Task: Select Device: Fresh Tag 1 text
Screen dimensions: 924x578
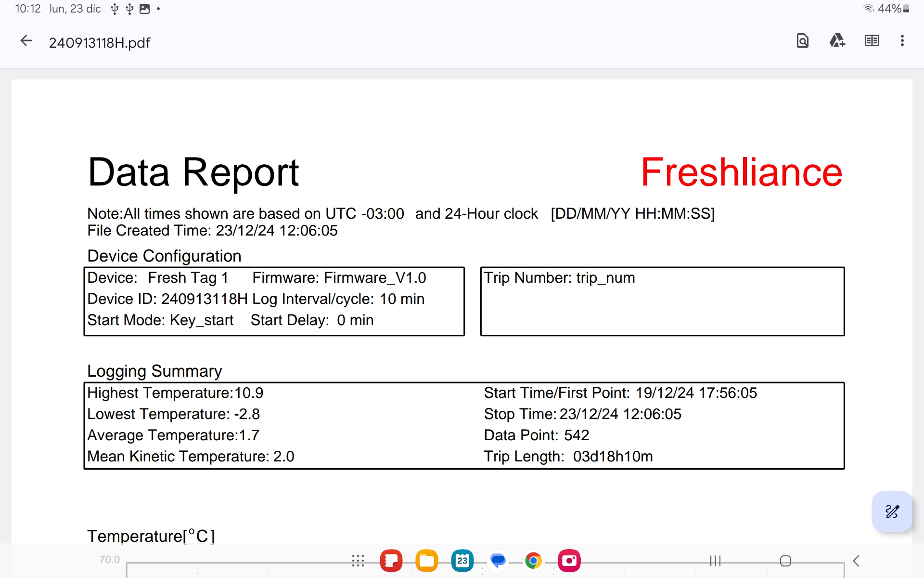Action: coord(157,278)
